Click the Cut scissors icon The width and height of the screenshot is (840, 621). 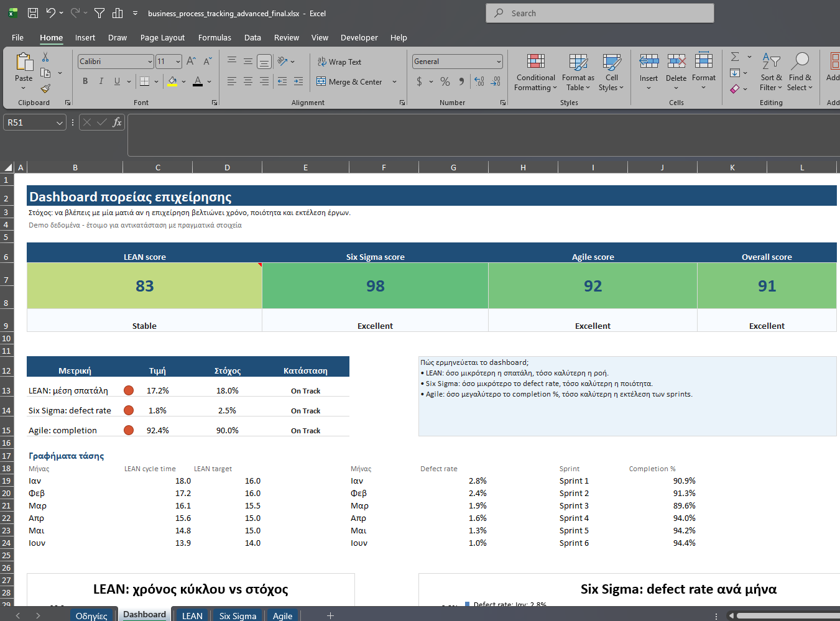(45, 57)
